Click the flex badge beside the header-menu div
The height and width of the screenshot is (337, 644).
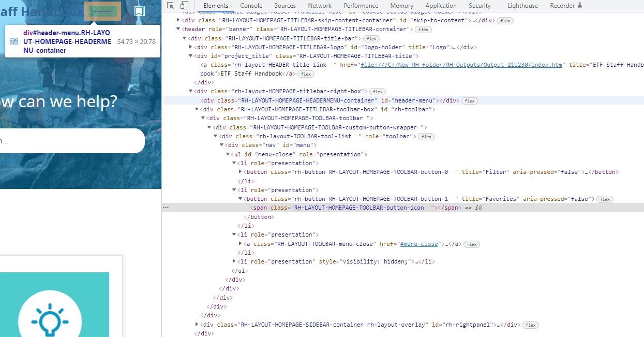click(x=469, y=101)
